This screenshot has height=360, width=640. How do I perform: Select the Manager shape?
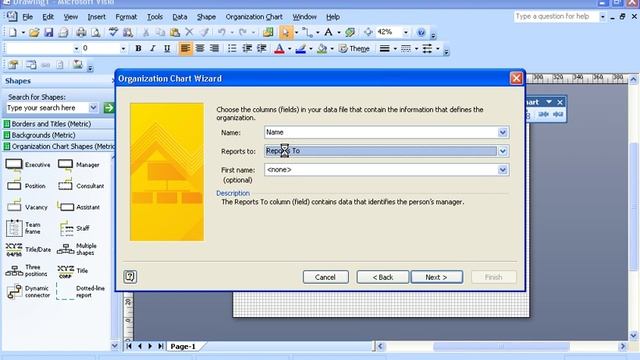pyautogui.click(x=78, y=165)
